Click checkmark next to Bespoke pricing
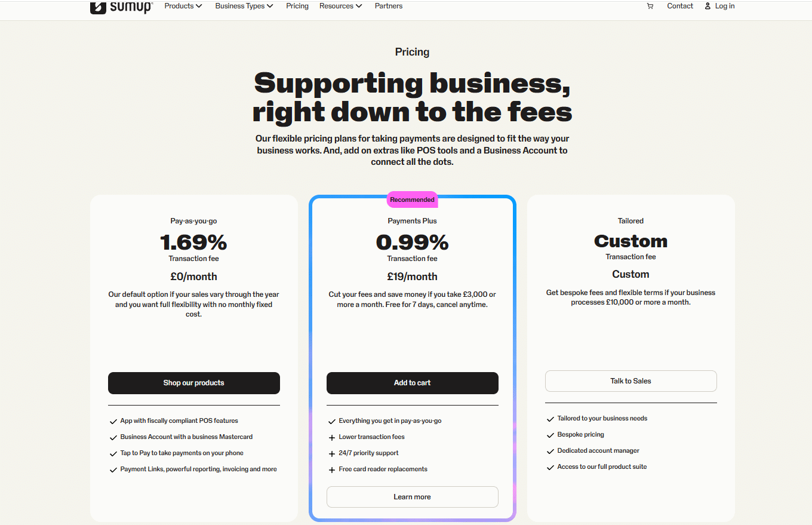This screenshot has width=812, height=525. pos(550,435)
